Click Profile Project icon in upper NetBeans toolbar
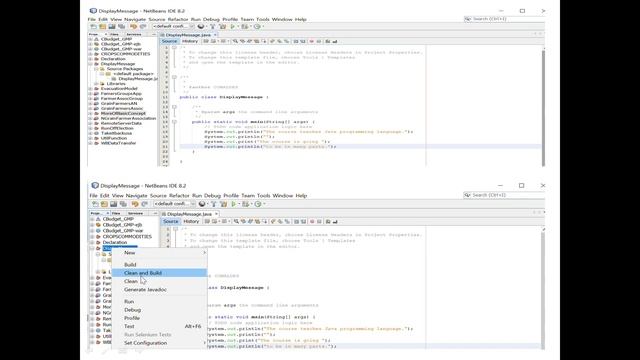 coord(257,27)
